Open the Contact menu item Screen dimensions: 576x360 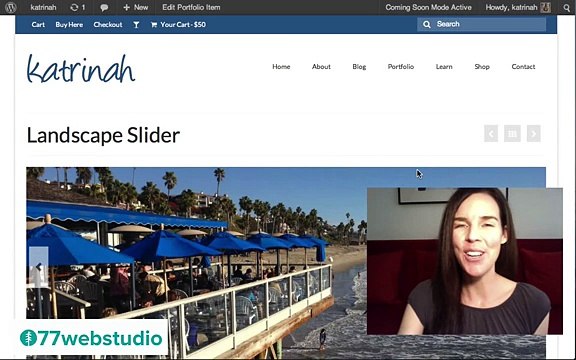(523, 66)
